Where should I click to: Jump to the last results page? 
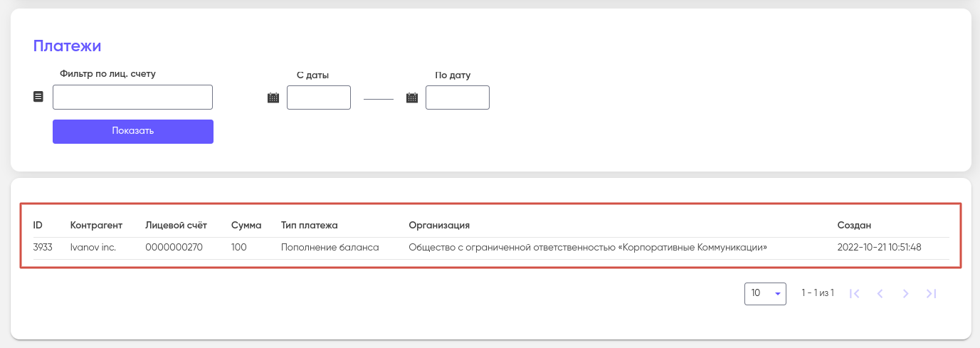[931, 293]
